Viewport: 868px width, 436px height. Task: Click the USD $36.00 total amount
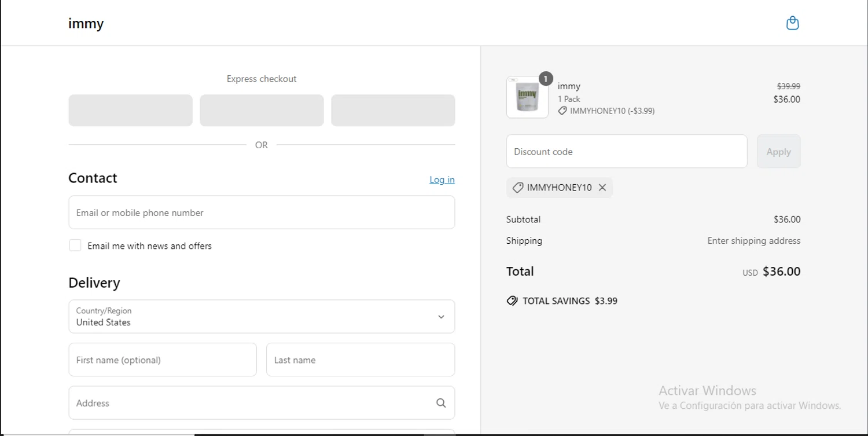[x=772, y=272]
